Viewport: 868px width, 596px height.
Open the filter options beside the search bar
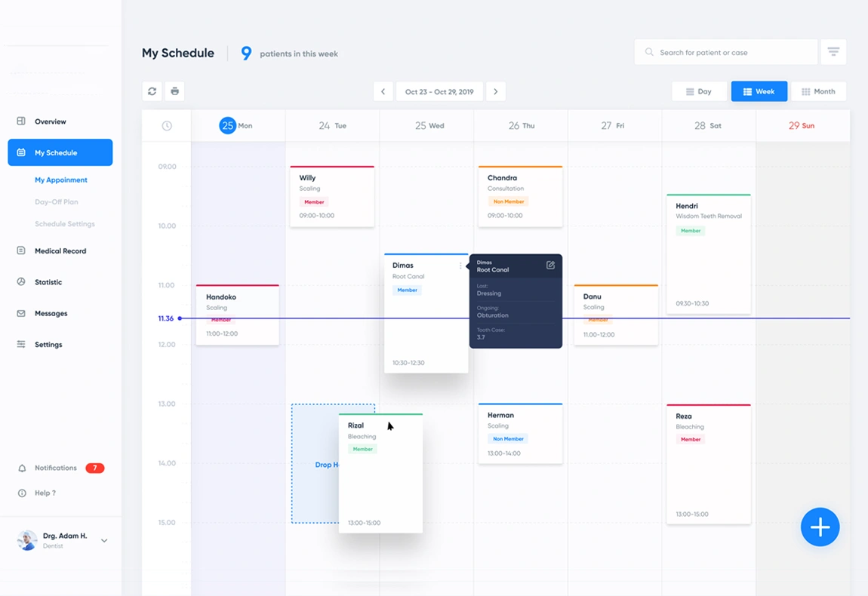(x=833, y=51)
